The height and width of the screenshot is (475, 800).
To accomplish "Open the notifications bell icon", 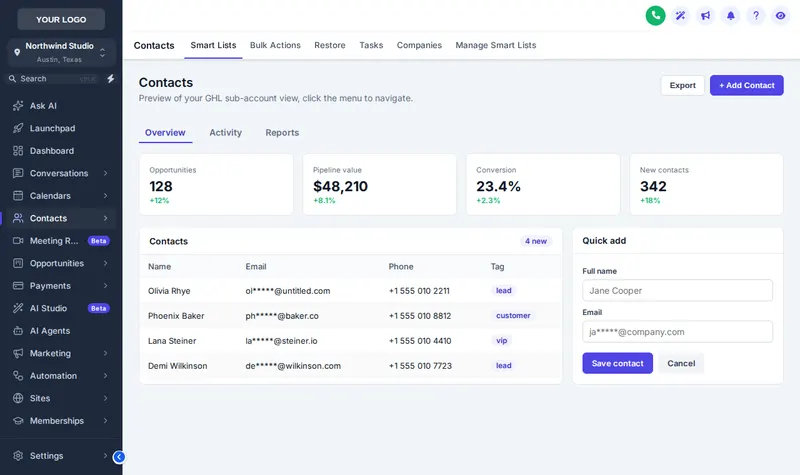I will 731,16.
